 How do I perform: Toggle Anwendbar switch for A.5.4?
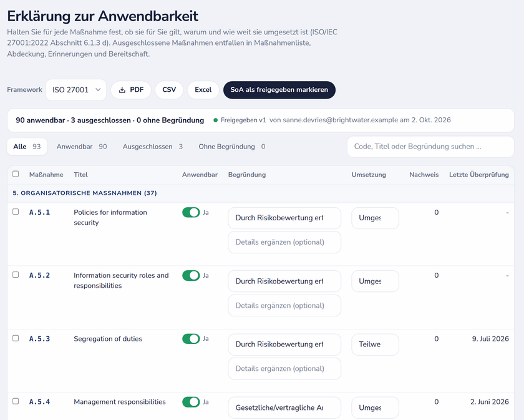tap(191, 402)
